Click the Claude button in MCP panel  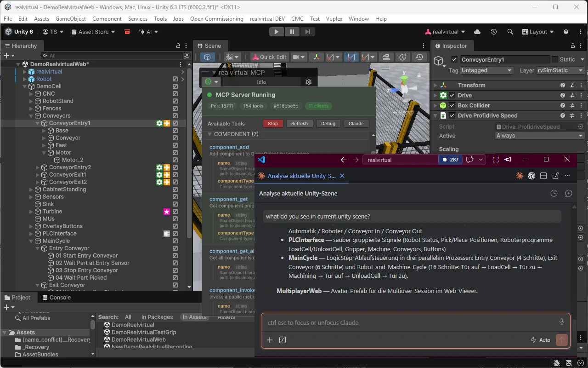356,123
